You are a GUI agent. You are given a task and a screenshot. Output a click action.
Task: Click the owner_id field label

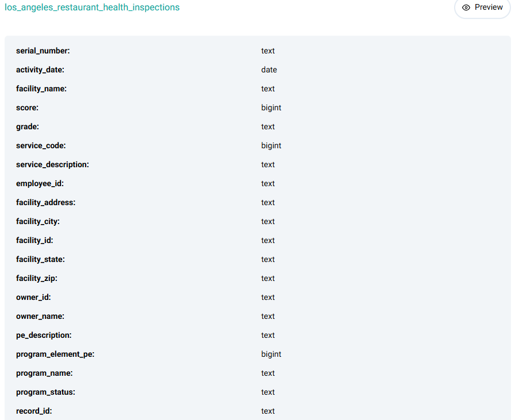coord(33,298)
